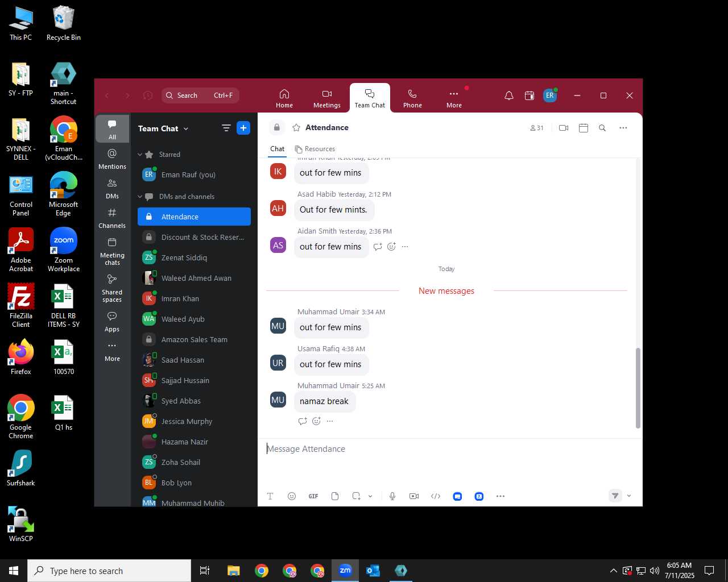View the 31 members of Attendance
Viewport: 728px width, 582px height.
[537, 128]
